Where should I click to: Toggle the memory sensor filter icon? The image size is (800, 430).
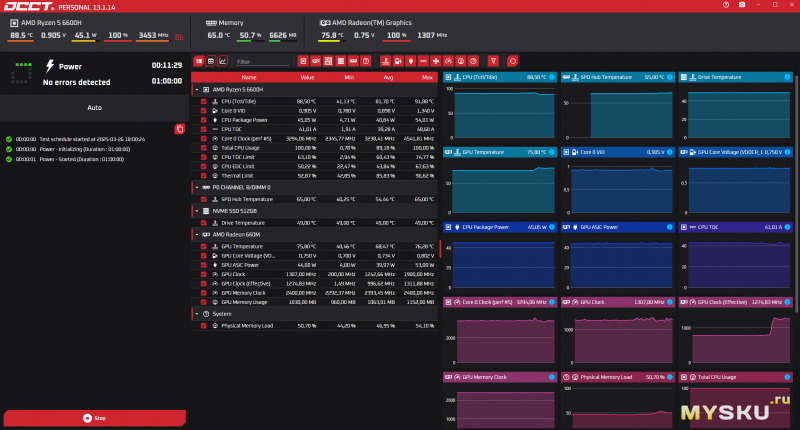[353, 61]
